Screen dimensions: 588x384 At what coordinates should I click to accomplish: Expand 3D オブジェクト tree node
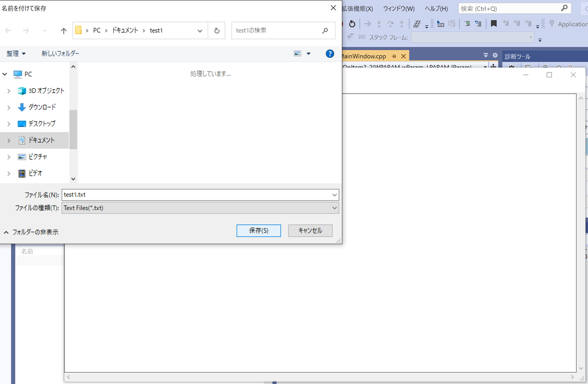click(9, 91)
